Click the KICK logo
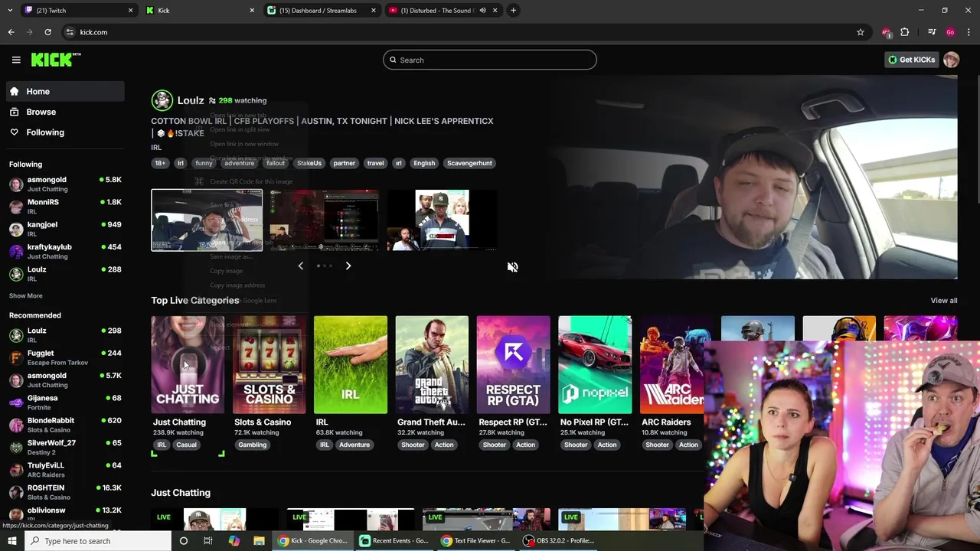This screenshot has width=980, height=551. 55,60
